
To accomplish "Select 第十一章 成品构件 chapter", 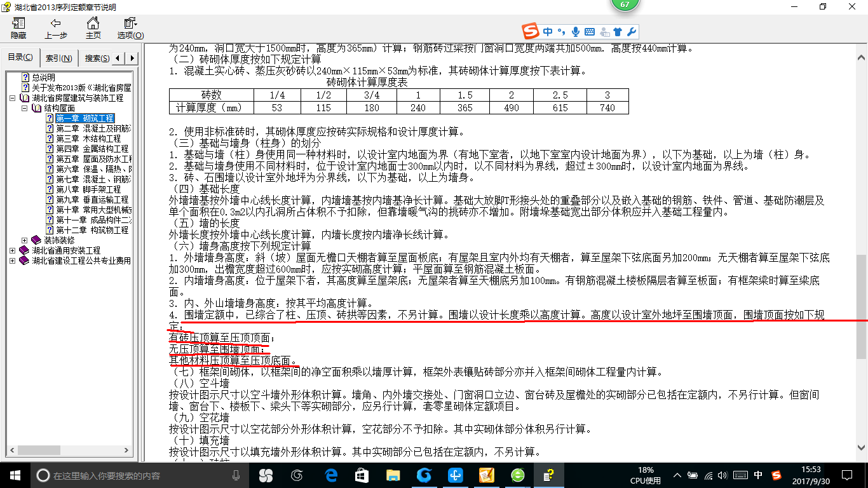I will [x=93, y=220].
